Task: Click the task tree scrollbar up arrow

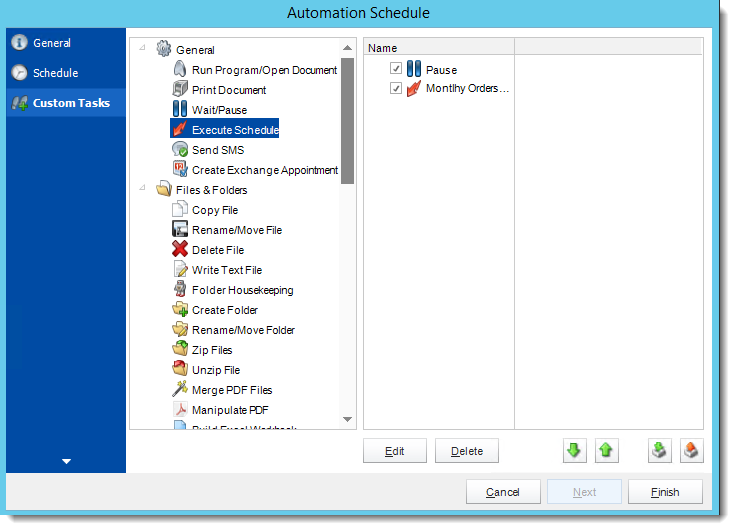Action: pyautogui.click(x=347, y=48)
